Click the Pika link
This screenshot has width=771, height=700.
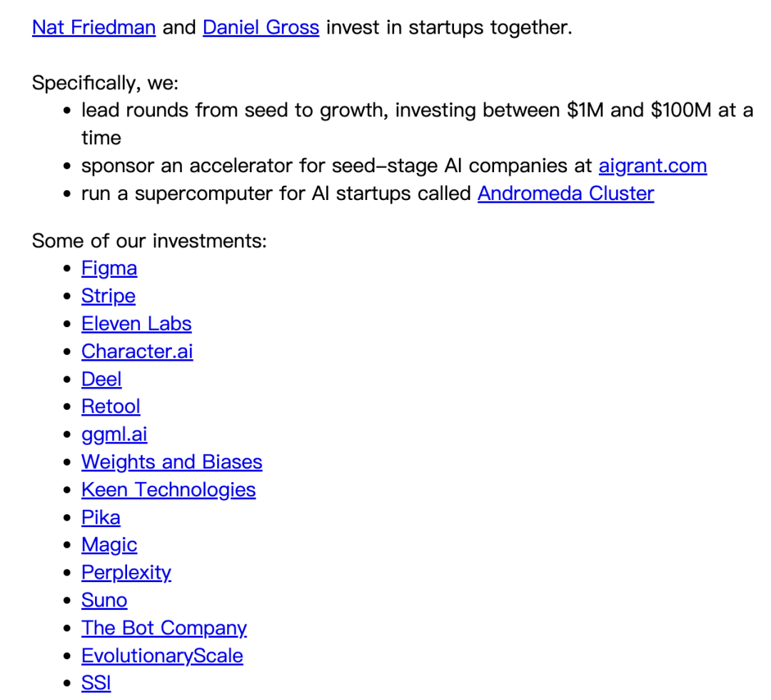point(101,517)
